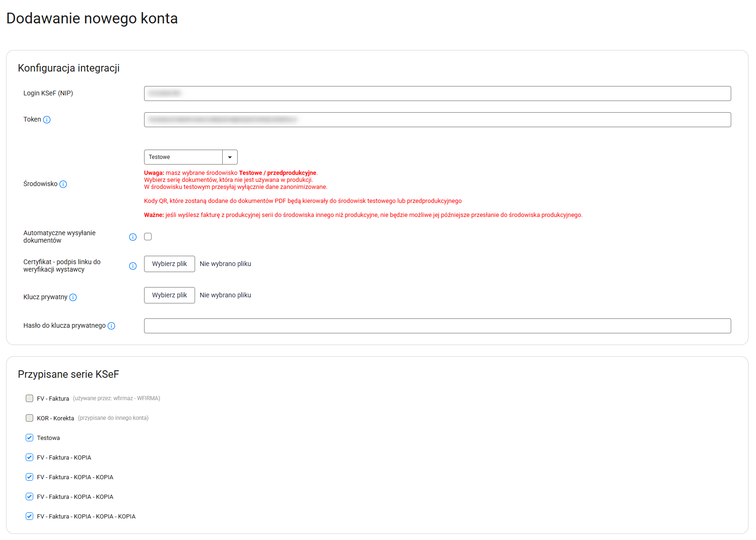The image size is (756, 540).
Task: Show info for Automatyczne wysyłanie dokumentów
Action: pyautogui.click(x=133, y=237)
